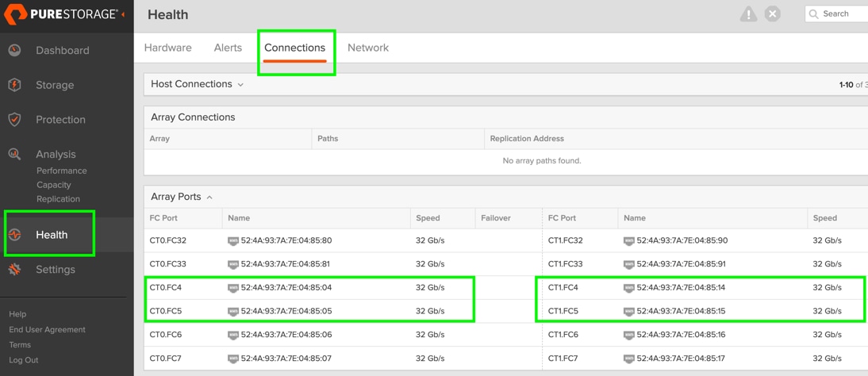868x376 pixels.
Task: Click the Dashboard gauge icon
Action: [x=15, y=50]
